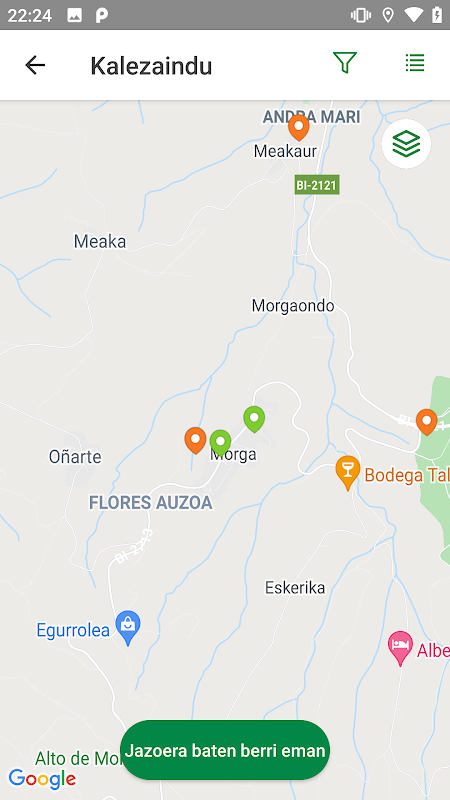Select the orange marker left of Morga

click(x=195, y=440)
